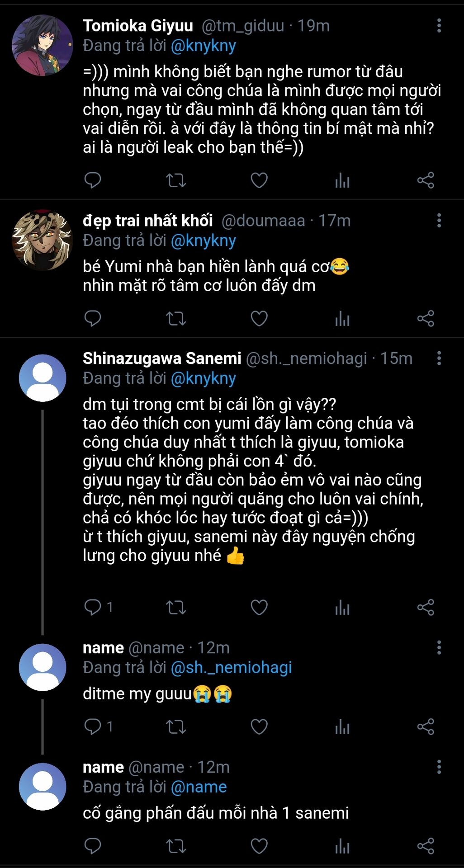This screenshot has height=868, width=464.
Task: Like the tweet from @doumaaa
Action: (259, 319)
